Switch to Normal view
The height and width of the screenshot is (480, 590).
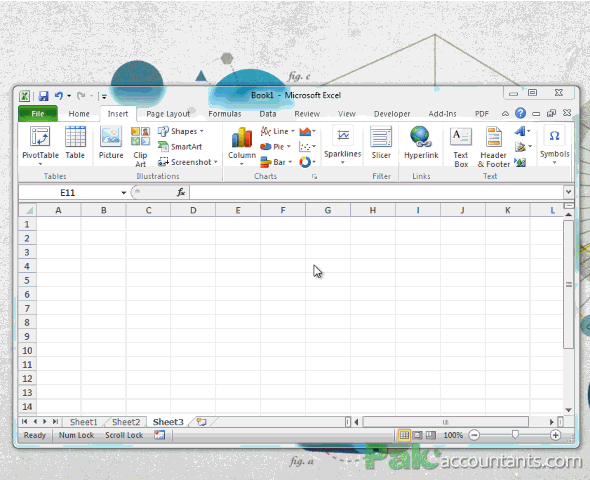tap(404, 435)
